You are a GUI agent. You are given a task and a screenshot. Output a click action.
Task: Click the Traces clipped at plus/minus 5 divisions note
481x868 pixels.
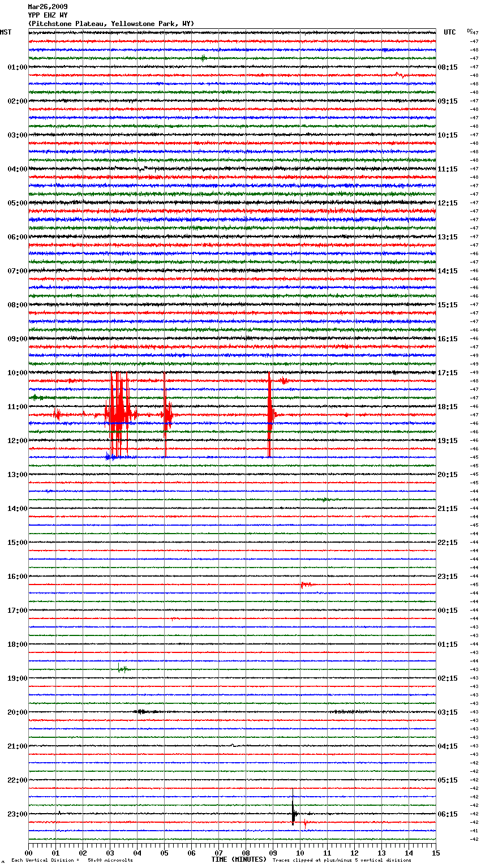(x=342, y=860)
